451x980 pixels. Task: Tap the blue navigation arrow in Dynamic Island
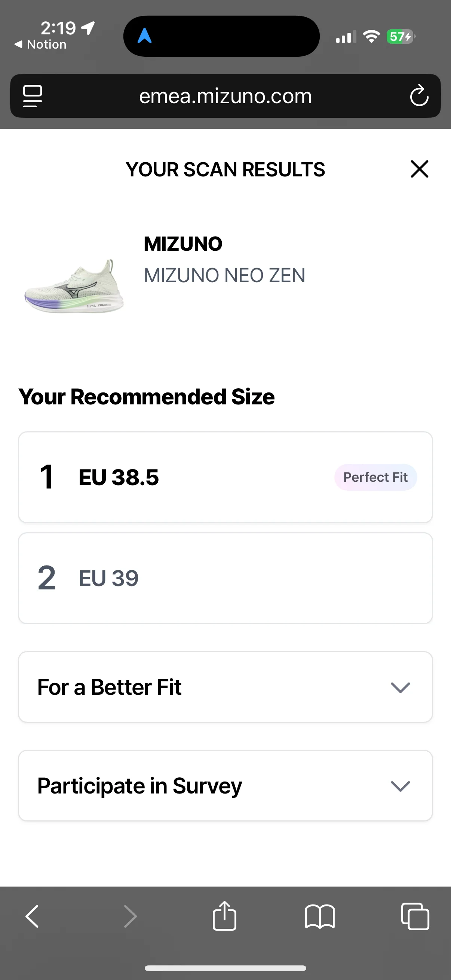tap(145, 36)
